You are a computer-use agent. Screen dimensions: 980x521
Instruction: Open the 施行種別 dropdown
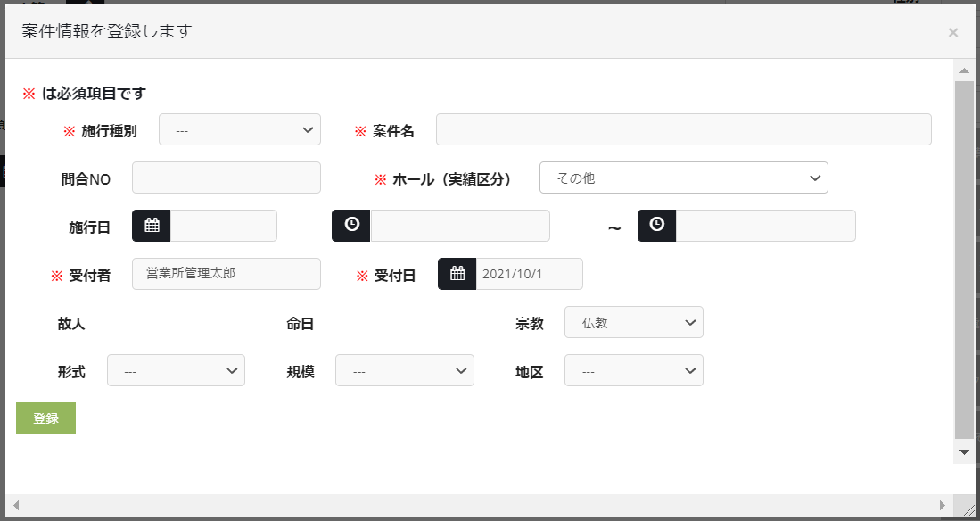tap(239, 129)
